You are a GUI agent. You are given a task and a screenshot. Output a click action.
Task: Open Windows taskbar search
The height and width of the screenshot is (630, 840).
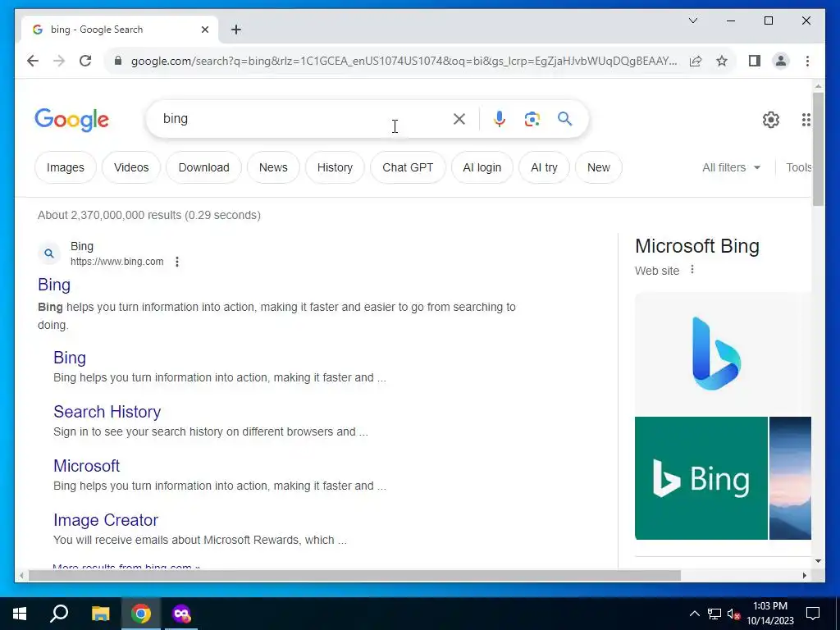pyautogui.click(x=59, y=614)
